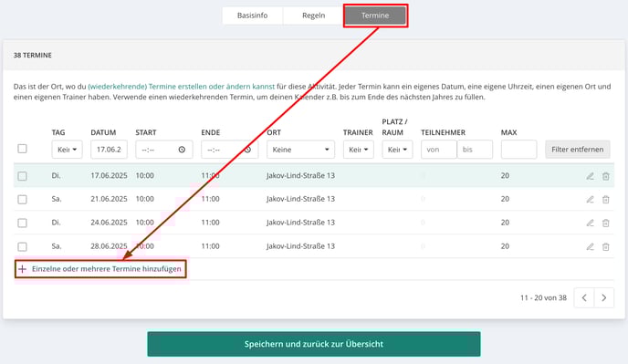Toggle the select-all checkbox in filter row
This screenshot has height=364, width=628.
point(23,149)
